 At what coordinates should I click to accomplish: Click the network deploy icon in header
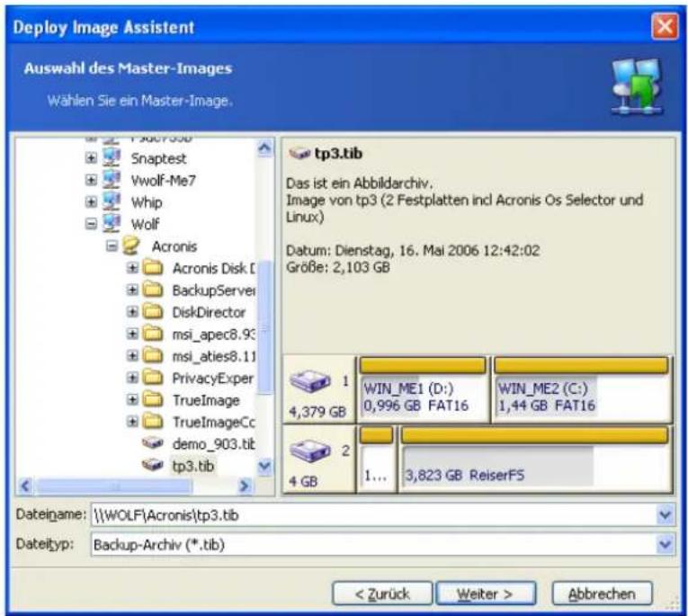point(637,87)
